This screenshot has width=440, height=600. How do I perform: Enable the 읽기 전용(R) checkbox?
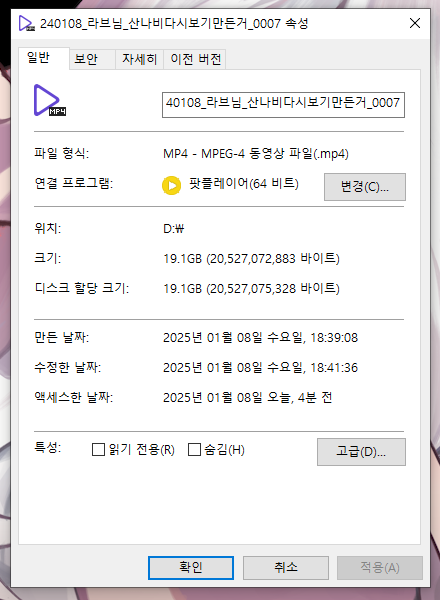98,449
